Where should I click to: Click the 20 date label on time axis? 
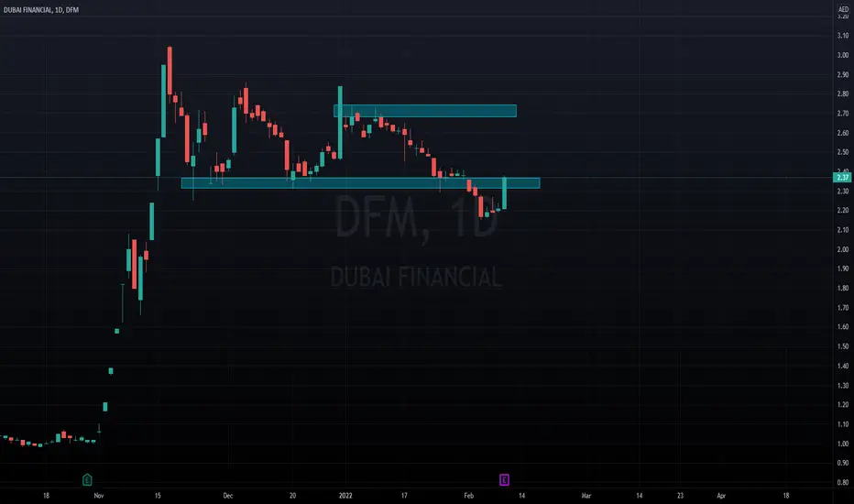pos(292,496)
